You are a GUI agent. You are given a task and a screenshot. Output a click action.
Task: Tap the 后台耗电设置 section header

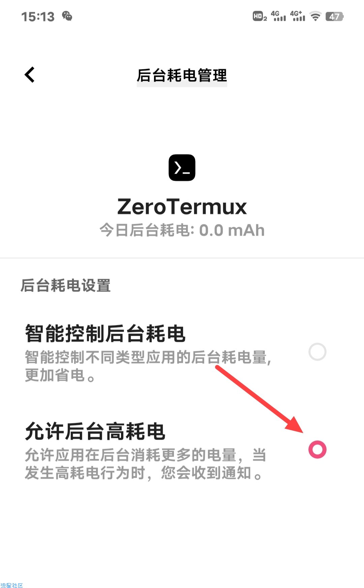click(66, 285)
